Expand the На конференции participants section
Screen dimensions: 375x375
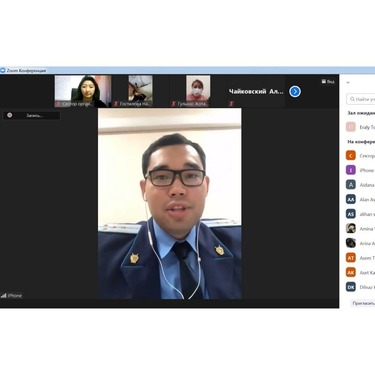(x=361, y=142)
